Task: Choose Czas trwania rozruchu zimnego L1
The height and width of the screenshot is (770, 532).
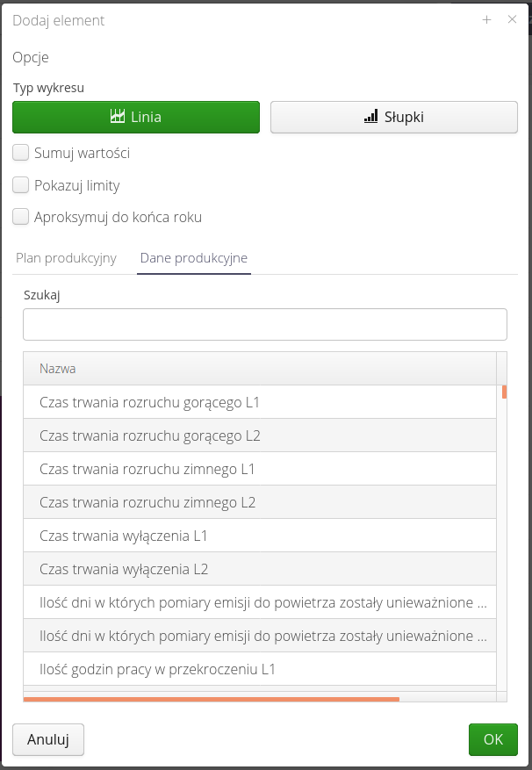Action: (x=147, y=469)
